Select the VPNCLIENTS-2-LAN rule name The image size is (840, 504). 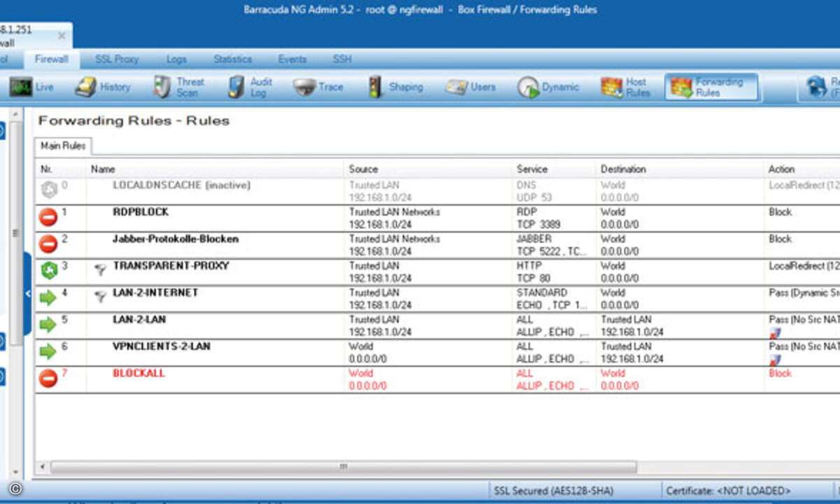162,346
